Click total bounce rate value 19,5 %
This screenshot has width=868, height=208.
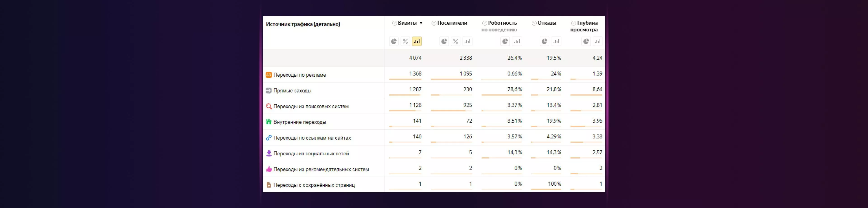pyautogui.click(x=554, y=58)
